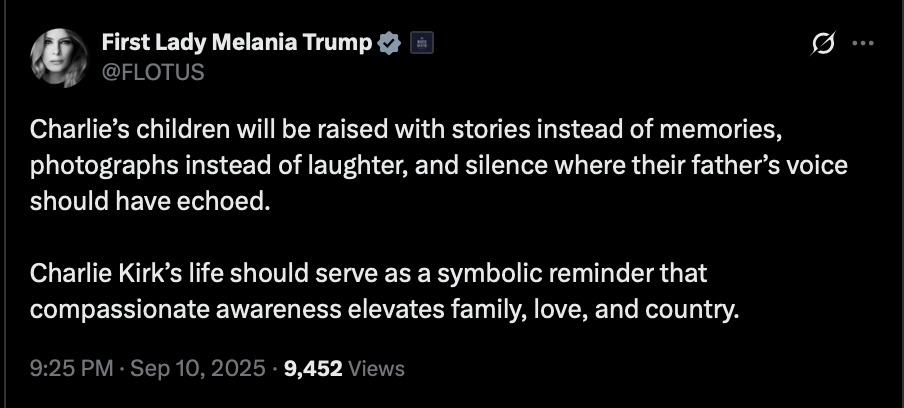The width and height of the screenshot is (904, 408).
Task: Click the 9,452 view count number
Action: (314, 369)
